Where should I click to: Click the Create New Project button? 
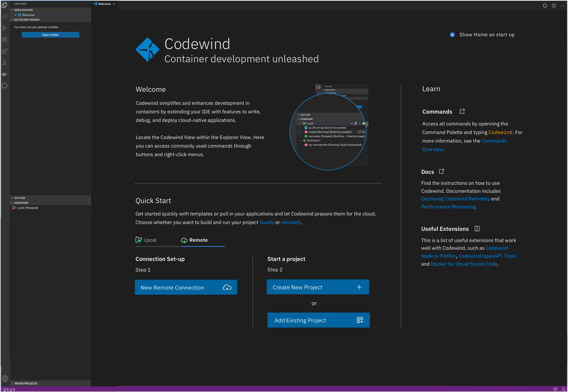tap(318, 287)
